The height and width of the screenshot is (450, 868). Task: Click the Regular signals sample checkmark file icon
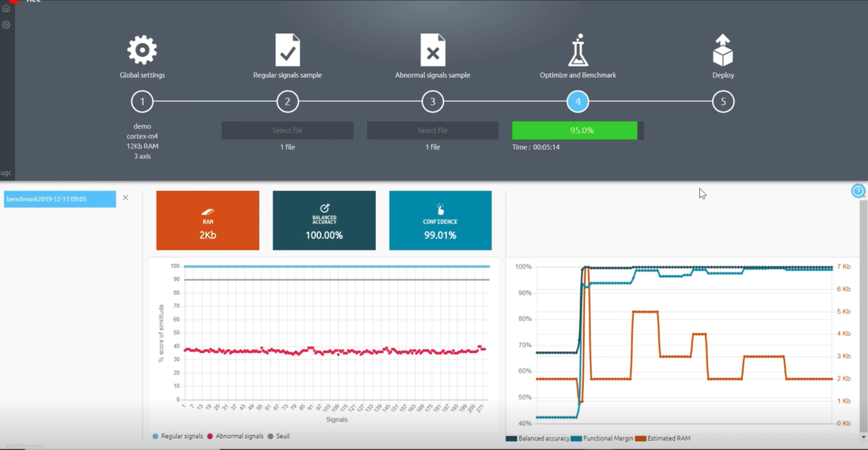click(x=287, y=50)
